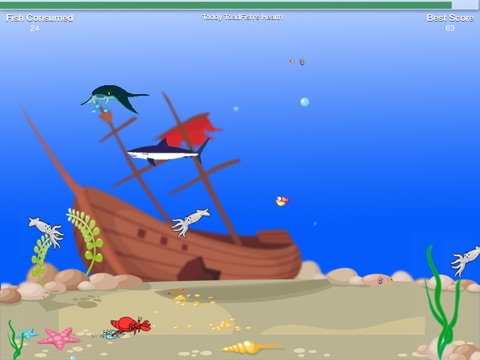Tap the tiny orange fish near the top

(292, 61)
